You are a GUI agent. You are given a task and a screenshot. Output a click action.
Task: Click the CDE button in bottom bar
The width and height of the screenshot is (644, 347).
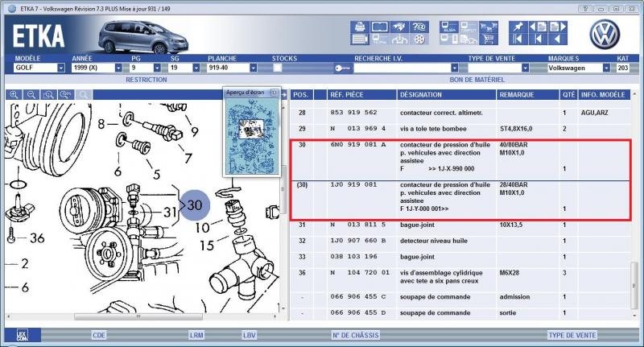click(99, 335)
